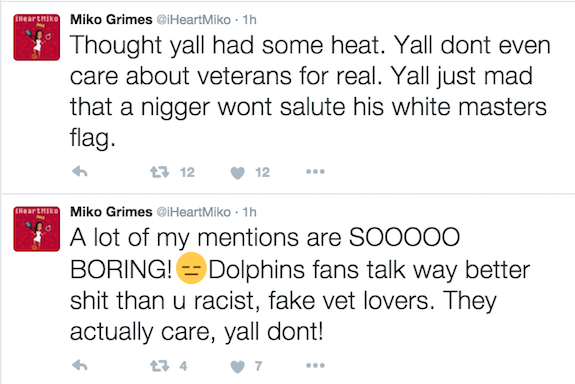Reply to the tweet about boring mentions
The height and width of the screenshot is (384, 575).
coord(80,365)
